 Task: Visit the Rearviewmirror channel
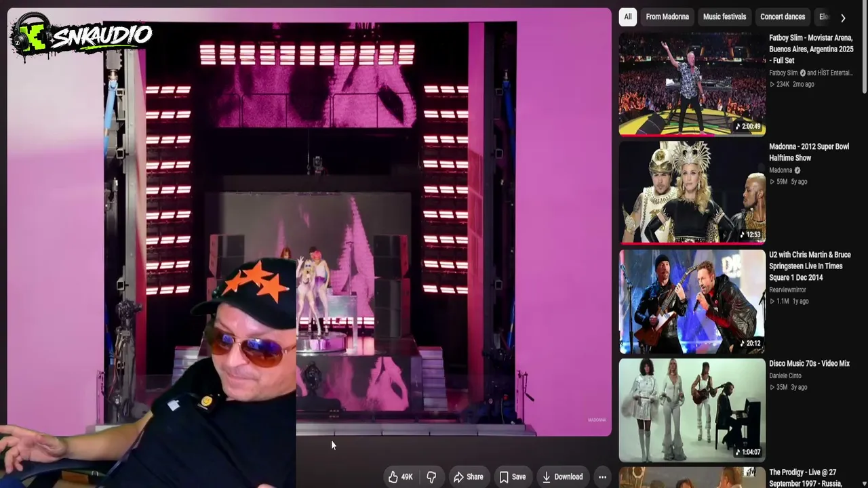(787, 290)
